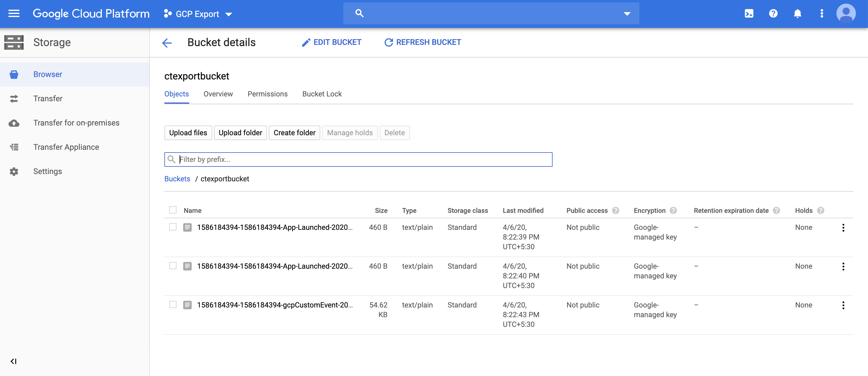Screen dimensions: 868x376
Task: Click the Size column header
Action: (381, 210)
